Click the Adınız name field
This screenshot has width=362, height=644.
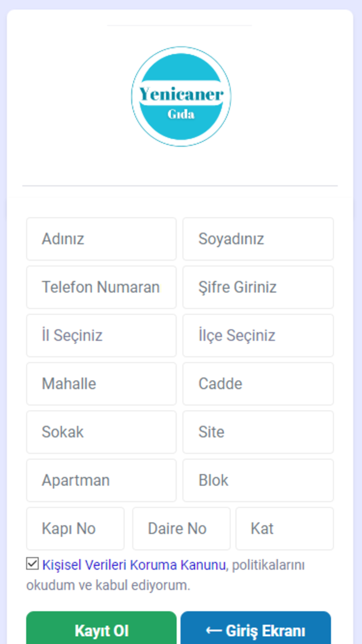coord(101,239)
